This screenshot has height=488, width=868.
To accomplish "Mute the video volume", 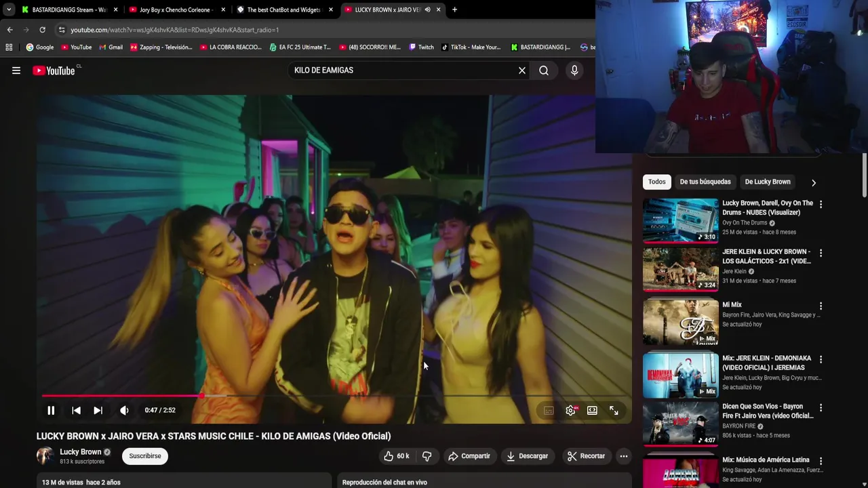I will [x=124, y=410].
